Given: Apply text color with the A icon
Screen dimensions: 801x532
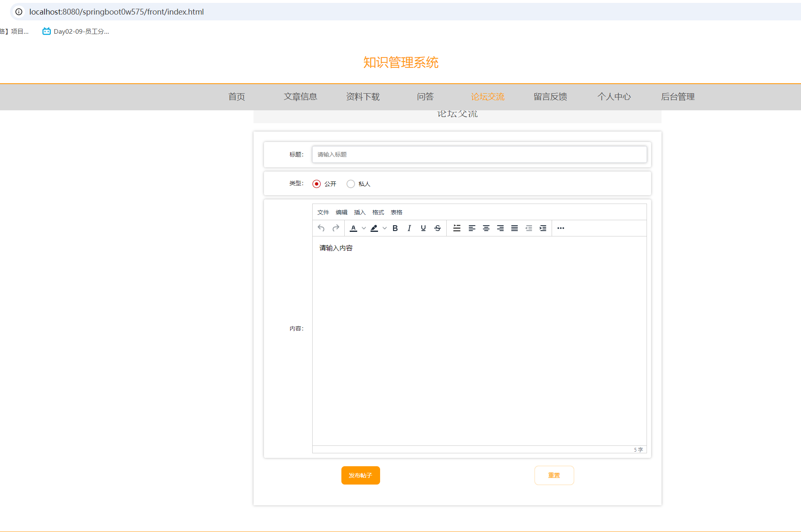Looking at the screenshot, I should (353, 228).
